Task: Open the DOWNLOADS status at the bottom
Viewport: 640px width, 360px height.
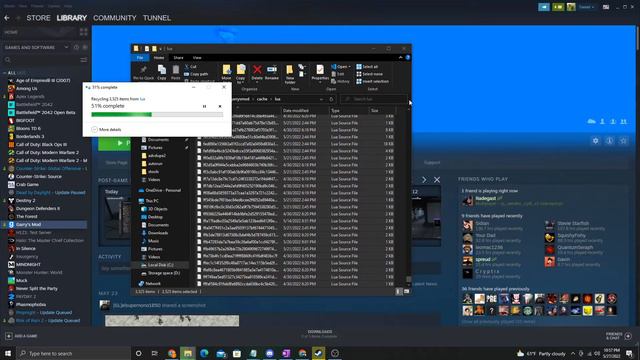Action: click(x=320, y=334)
